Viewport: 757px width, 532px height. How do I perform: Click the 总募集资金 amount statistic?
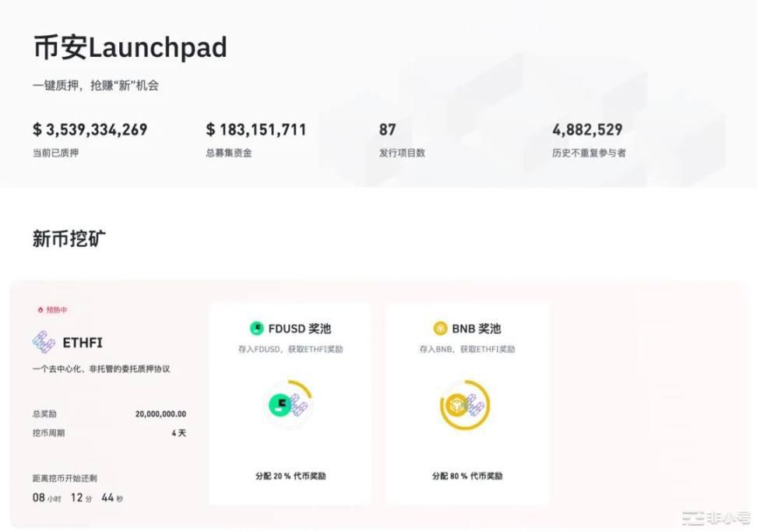pyautogui.click(x=256, y=130)
